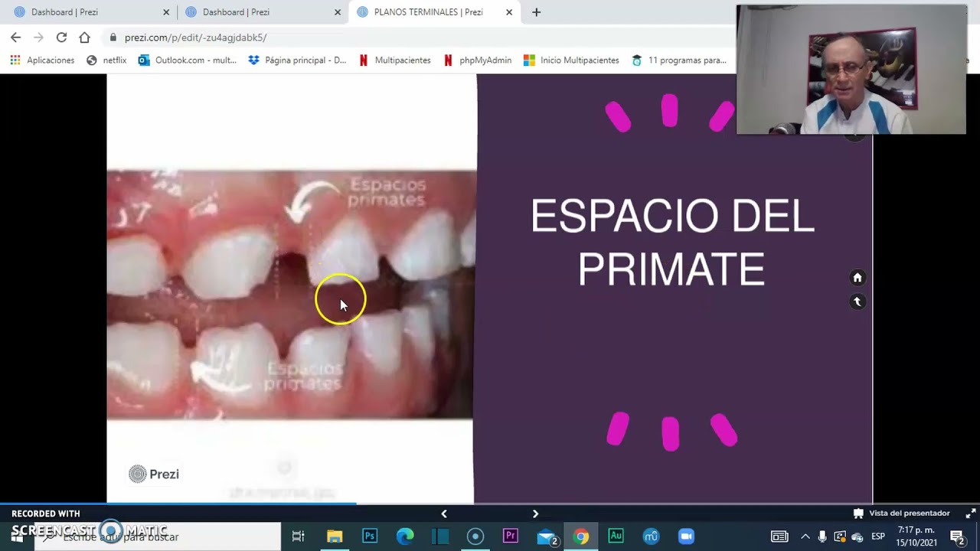Click the Prezi home overview icon

857,277
